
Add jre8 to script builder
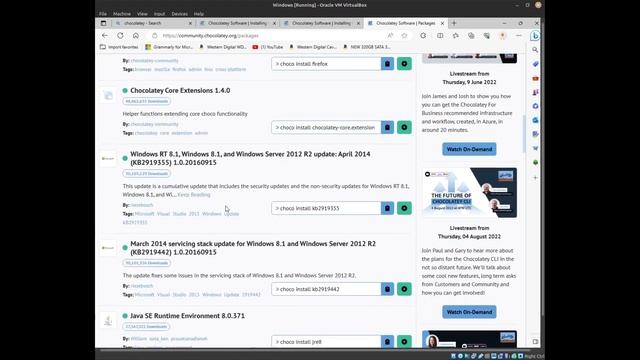click(404, 342)
